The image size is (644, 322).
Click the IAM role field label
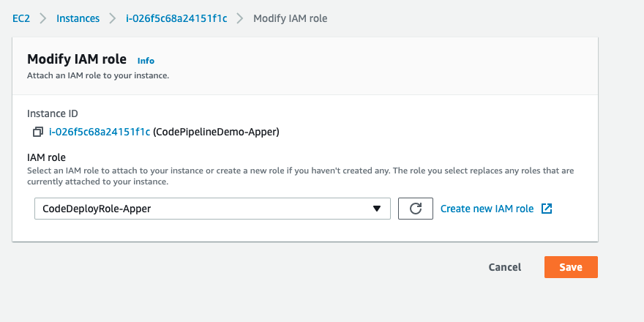tap(48, 157)
